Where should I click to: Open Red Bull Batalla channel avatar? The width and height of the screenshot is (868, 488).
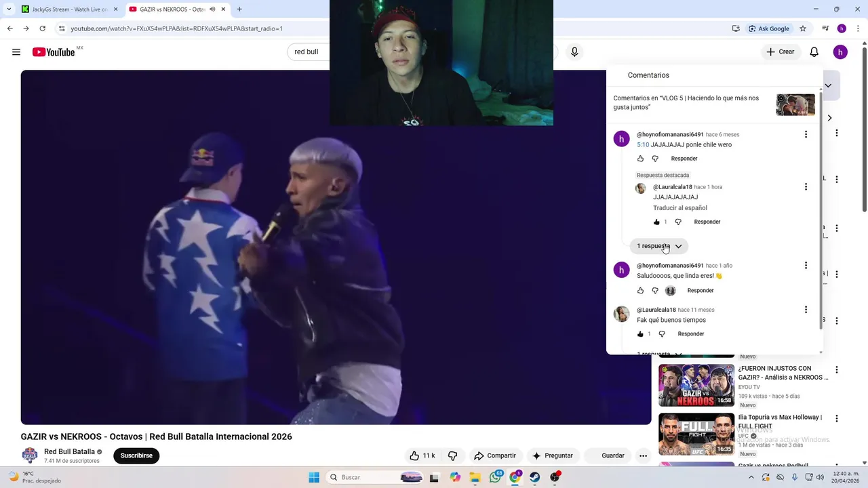coord(30,455)
